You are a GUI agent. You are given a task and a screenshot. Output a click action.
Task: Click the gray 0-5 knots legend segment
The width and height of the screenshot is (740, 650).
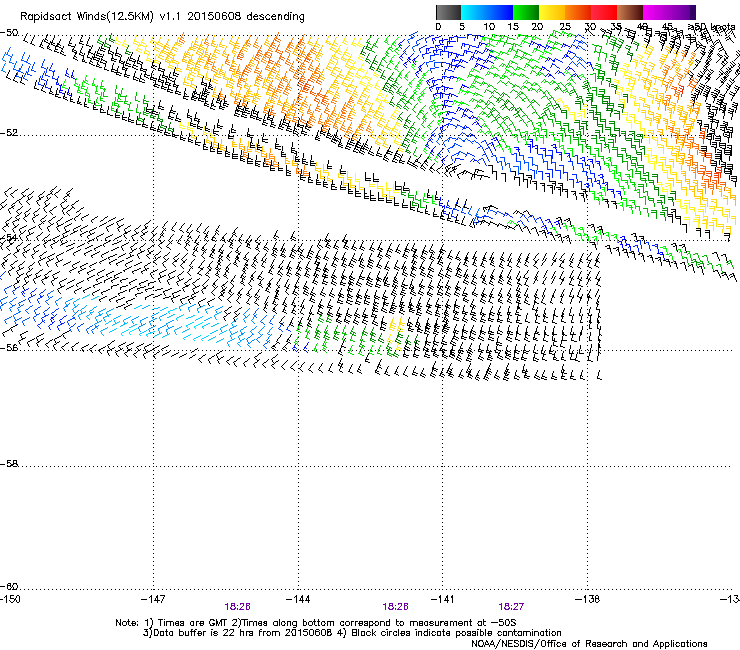click(x=448, y=12)
